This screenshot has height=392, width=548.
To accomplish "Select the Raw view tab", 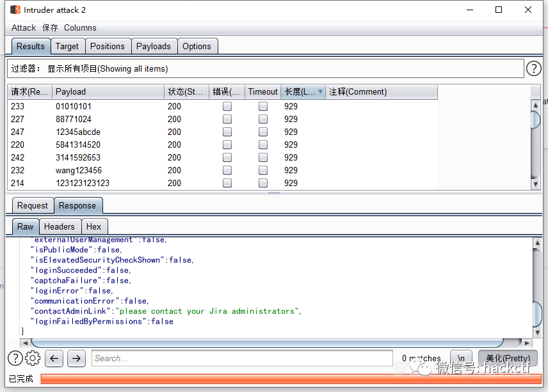I will (25, 226).
